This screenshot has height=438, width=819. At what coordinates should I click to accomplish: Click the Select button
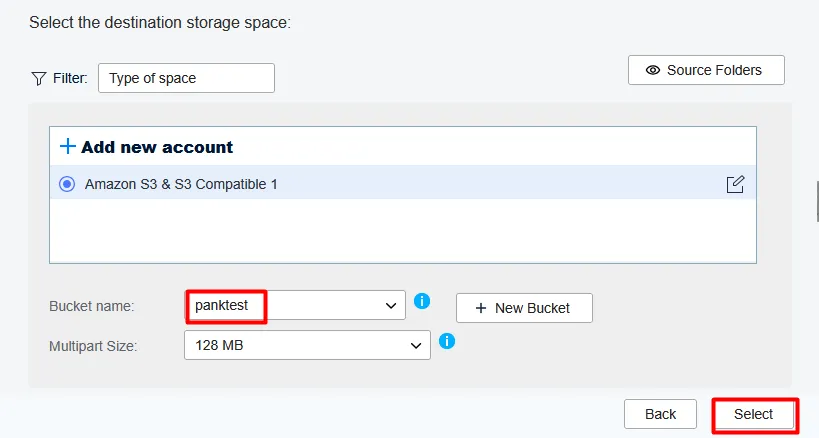(x=753, y=414)
